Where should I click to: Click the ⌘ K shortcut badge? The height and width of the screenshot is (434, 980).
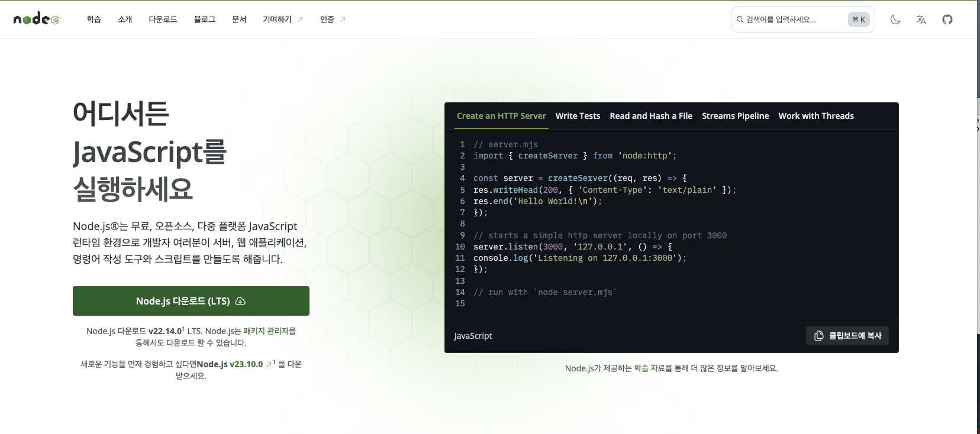(859, 20)
